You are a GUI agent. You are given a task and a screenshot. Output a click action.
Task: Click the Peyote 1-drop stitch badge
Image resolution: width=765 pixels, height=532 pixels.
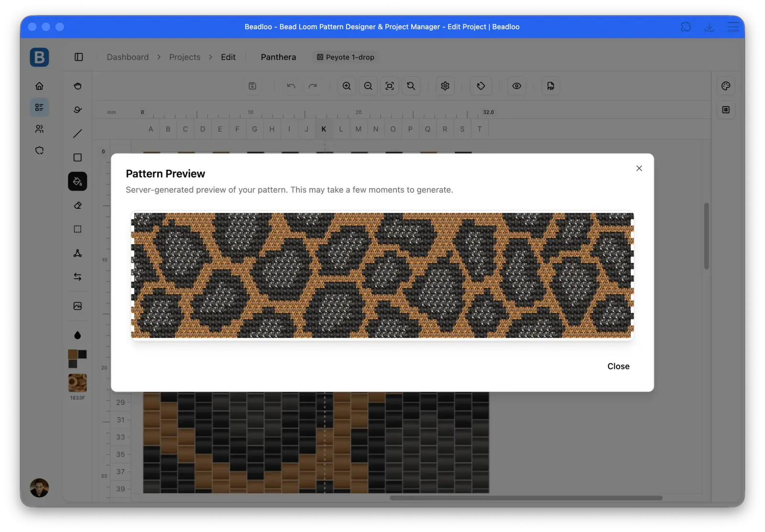tap(345, 57)
